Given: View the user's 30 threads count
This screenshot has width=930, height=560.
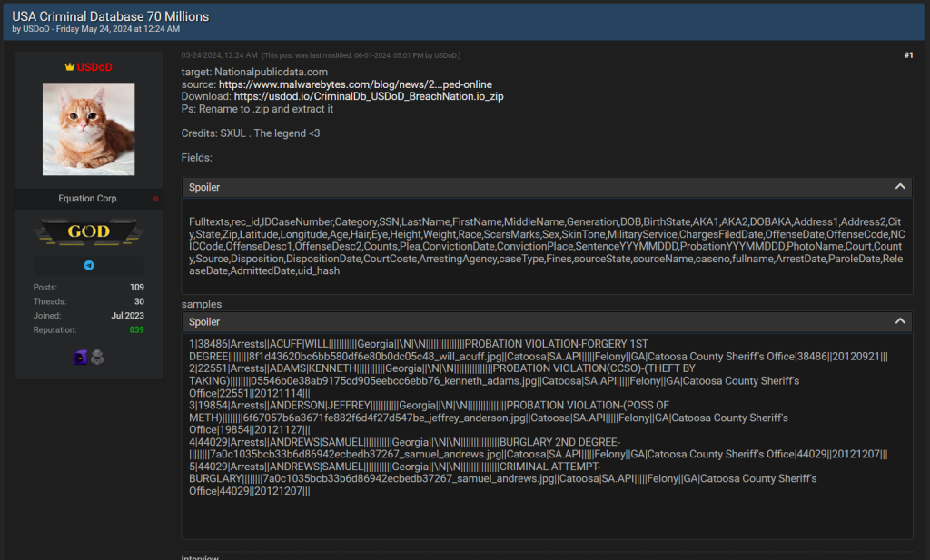Looking at the screenshot, I should coord(139,301).
